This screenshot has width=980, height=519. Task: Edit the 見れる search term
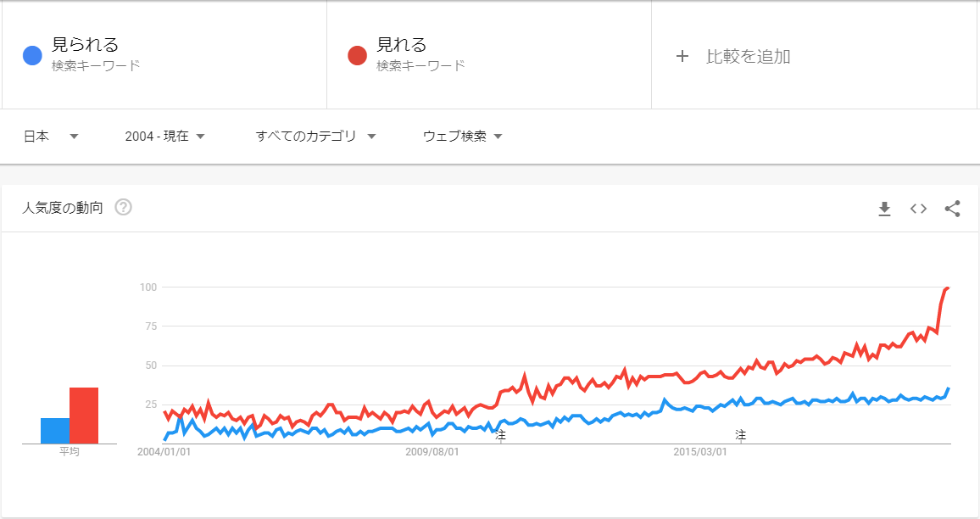point(402,45)
